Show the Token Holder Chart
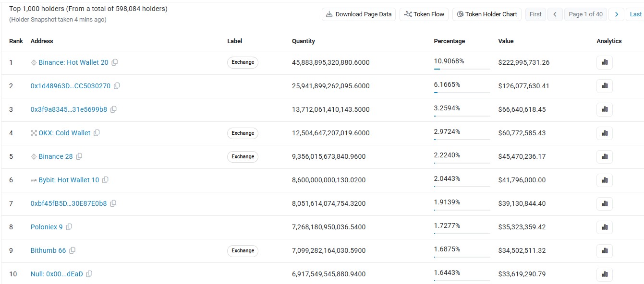Screen dimensions: 644x284 (486, 14)
